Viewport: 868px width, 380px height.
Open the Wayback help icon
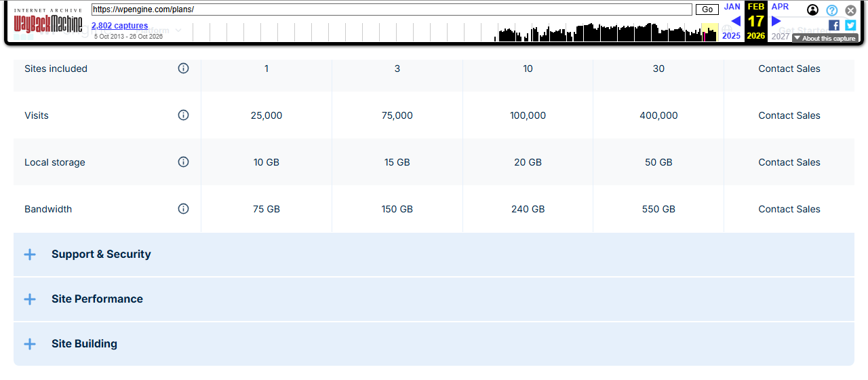[x=831, y=10]
